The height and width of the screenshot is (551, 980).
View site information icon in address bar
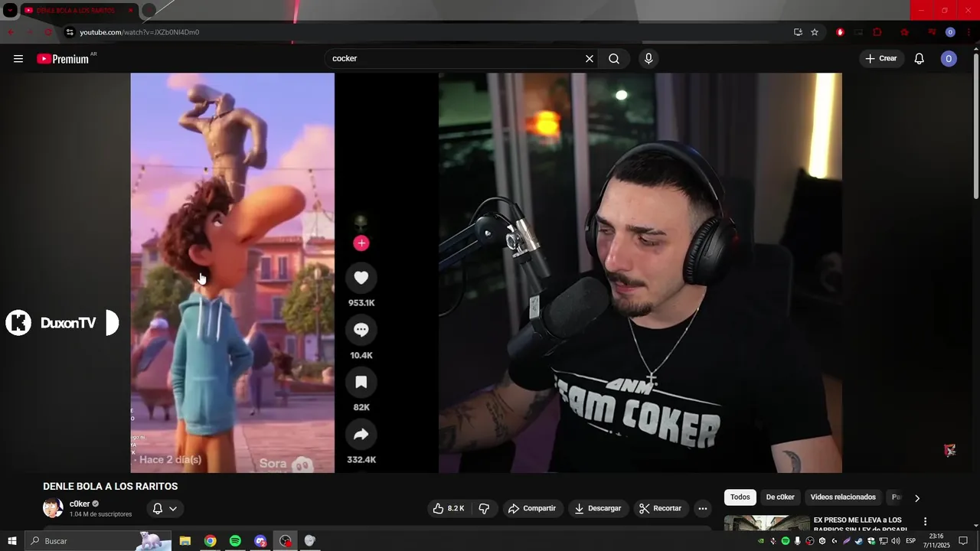[x=70, y=32]
